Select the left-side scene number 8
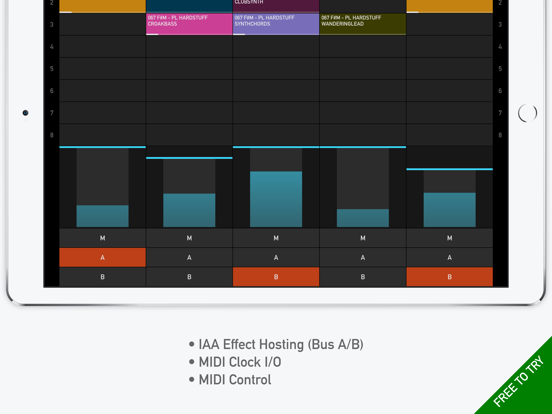This screenshot has width=552, height=414. 52,135
